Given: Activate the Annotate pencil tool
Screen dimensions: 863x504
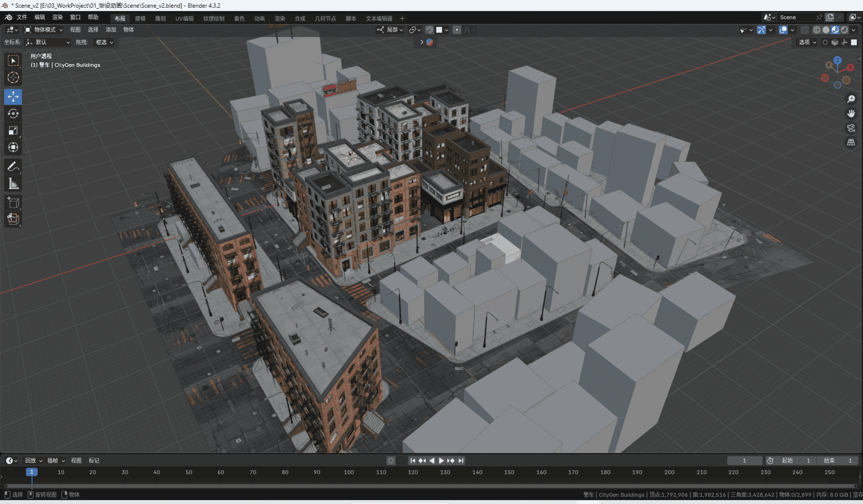Looking at the screenshot, I should 13,167.
